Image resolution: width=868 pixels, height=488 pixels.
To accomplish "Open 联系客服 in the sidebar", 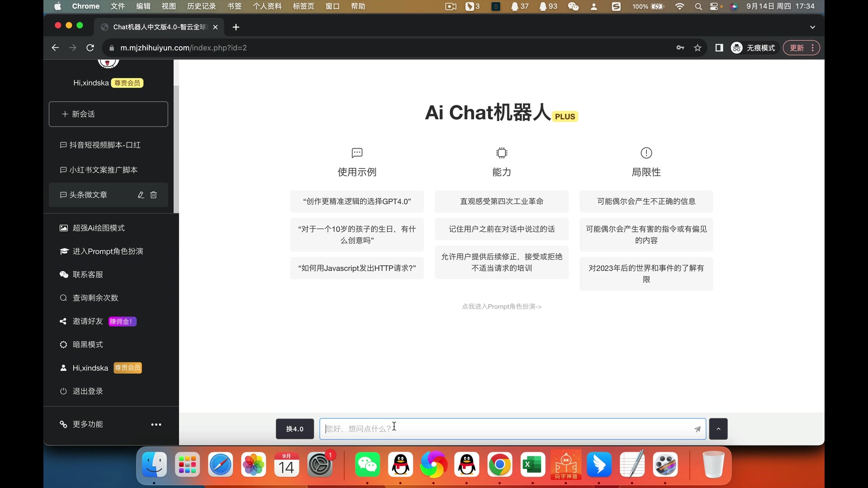I will (x=88, y=275).
